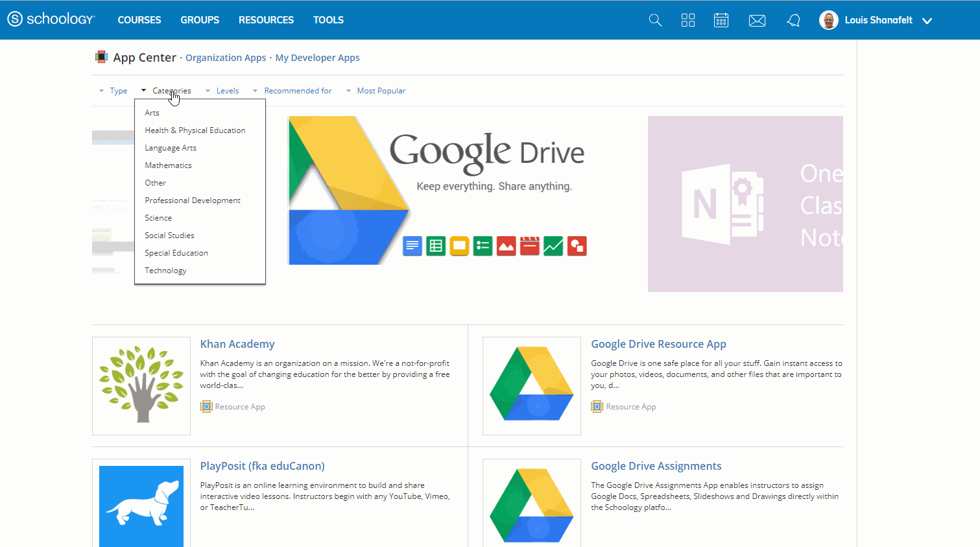Click the App Center heading
Screen dimensions: 980x547
coord(145,57)
